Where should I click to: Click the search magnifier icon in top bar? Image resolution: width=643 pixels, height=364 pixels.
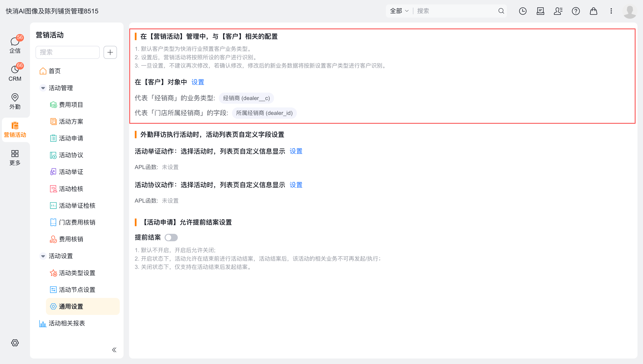pos(501,11)
